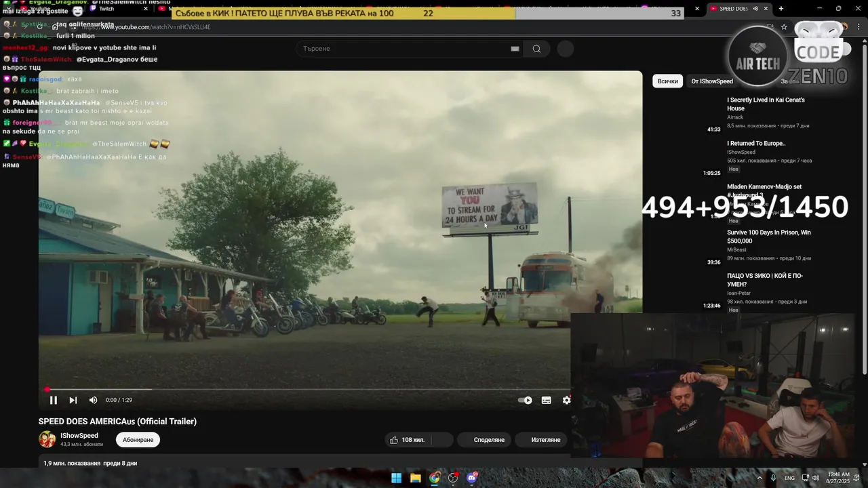868x488 pixels.
Task: Open File Explorer from the taskbar
Action: pyautogui.click(x=416, y=478)
